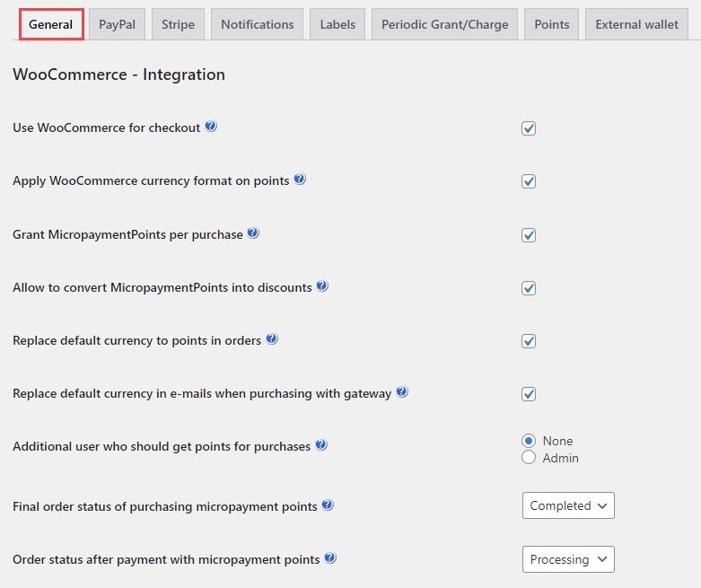Click help icon for Apply WooCommerce currency format
Viewport: 701px width, 588px height.
(x=300, y=179)
